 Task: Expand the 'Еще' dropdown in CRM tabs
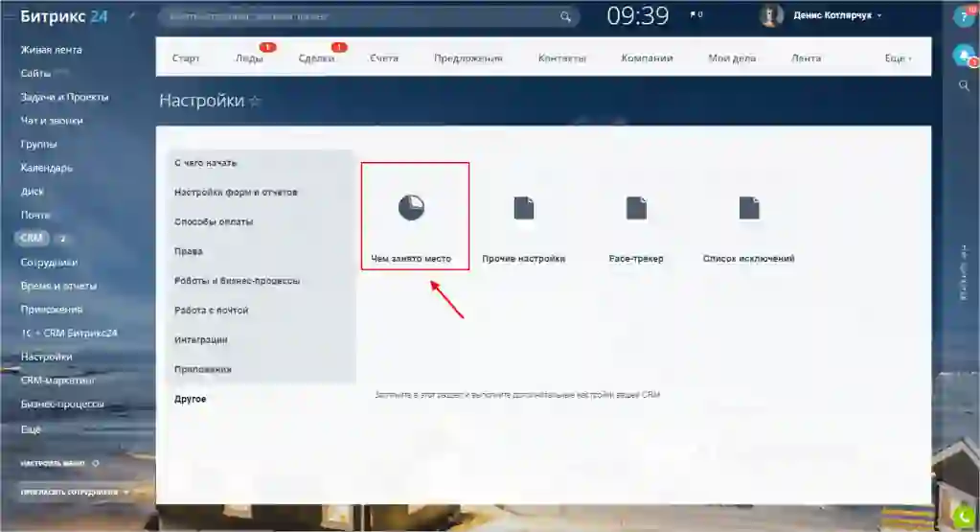[x=898, y=58]
